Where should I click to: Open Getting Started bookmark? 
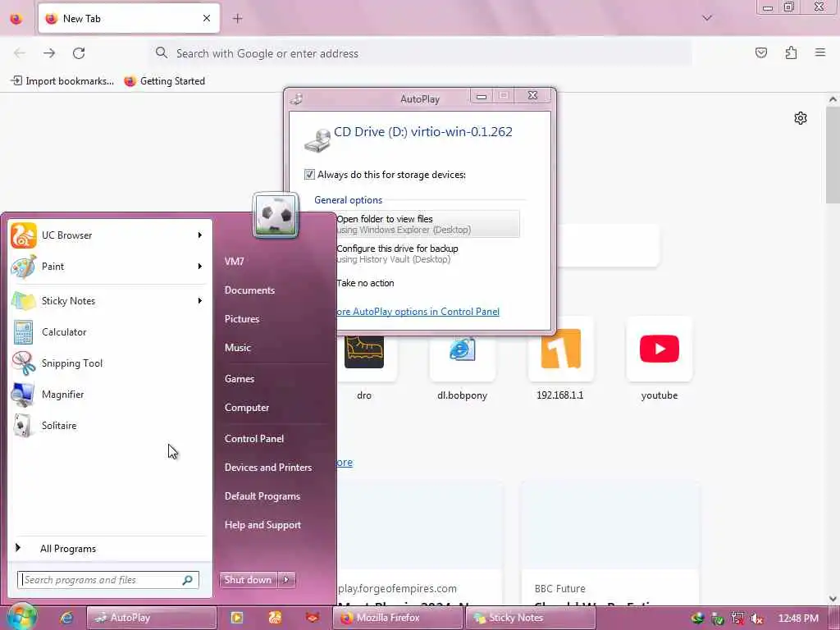pos(164,81)
